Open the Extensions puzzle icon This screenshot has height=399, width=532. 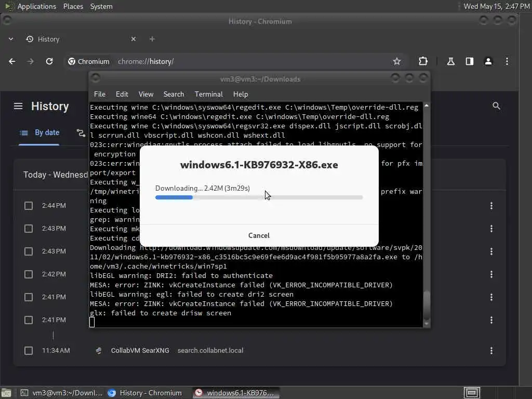coord(423,61)
